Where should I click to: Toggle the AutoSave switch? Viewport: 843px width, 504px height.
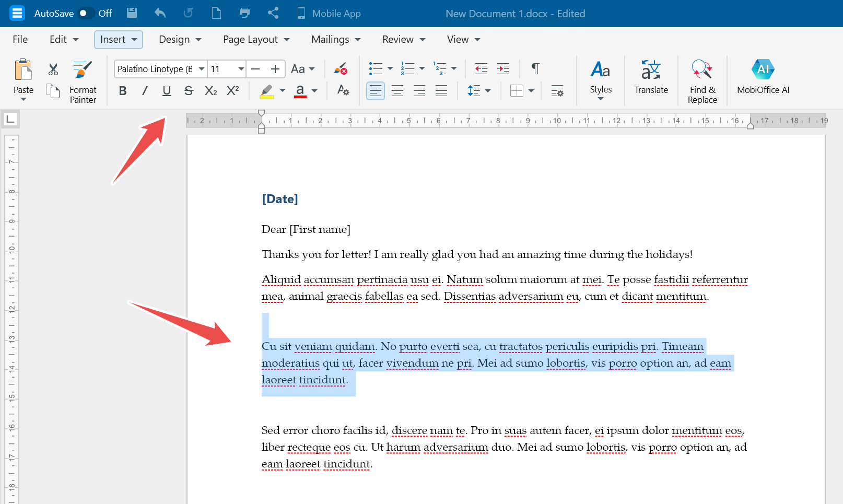click(x=85, y=13)
